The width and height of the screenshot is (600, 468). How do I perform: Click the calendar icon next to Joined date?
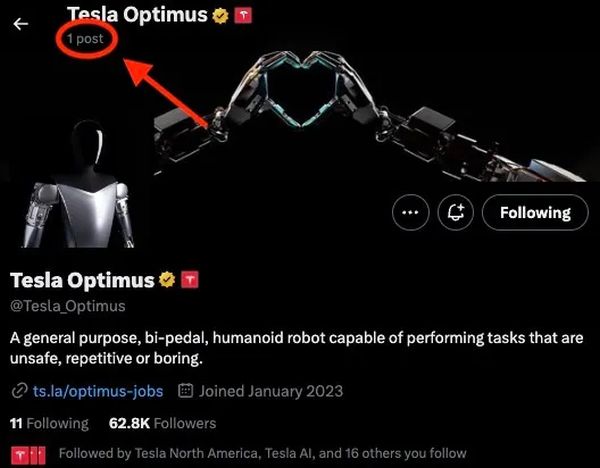point(186,391)
